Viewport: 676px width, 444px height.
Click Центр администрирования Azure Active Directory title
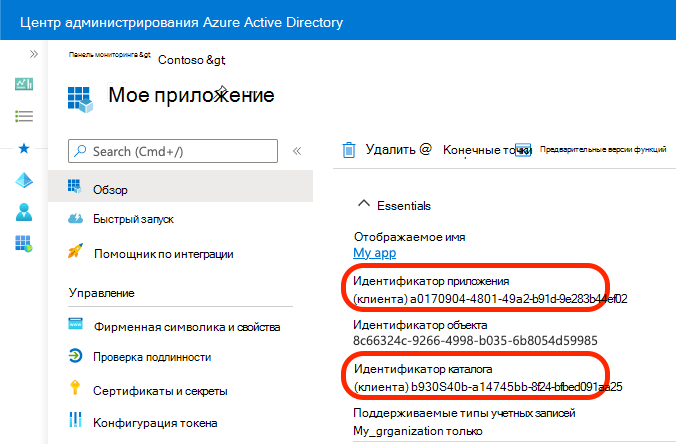pos(182,22)
